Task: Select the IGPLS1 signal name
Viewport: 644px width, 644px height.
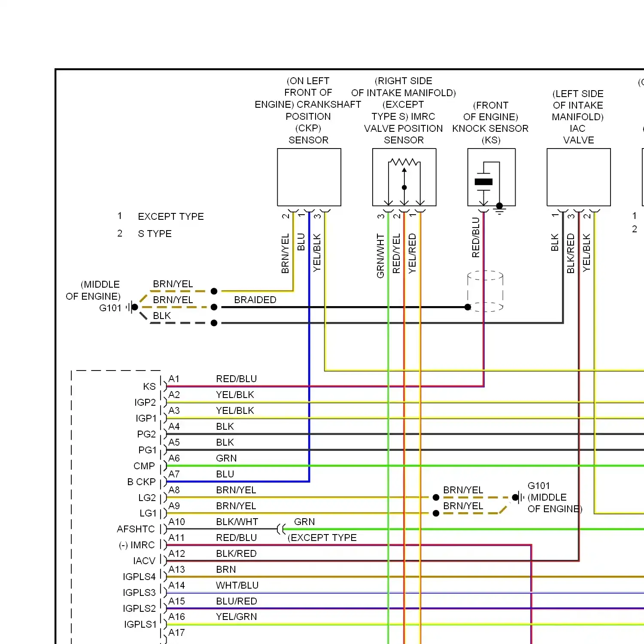Action: [140, 624]
